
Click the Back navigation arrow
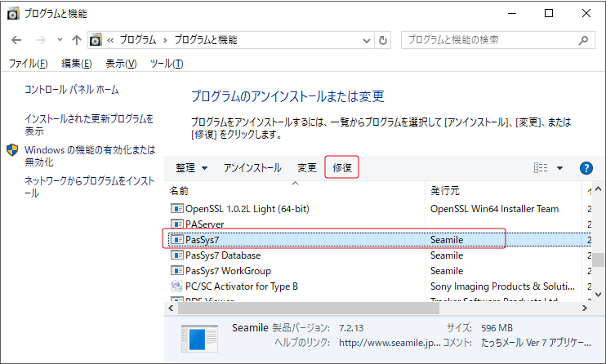(x=16, y=40)
